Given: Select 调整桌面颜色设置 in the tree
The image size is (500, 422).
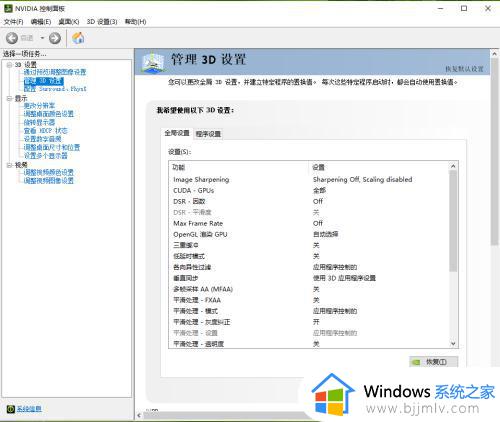Looking at the screenshot, I should pyautogui.click(x=49, y=114).
